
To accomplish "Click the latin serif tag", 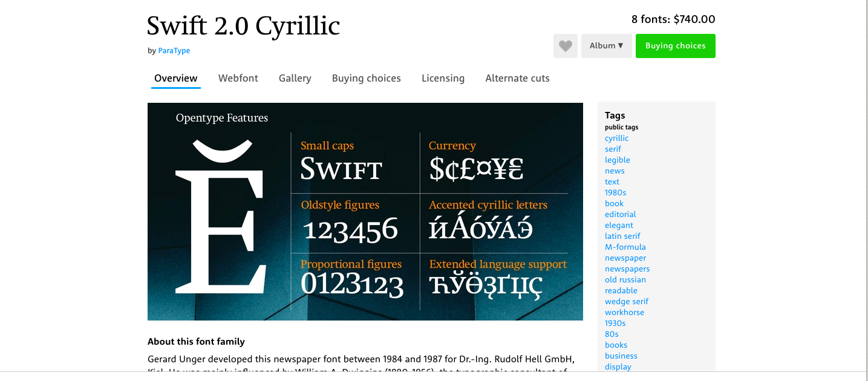I will coord(623,236).
